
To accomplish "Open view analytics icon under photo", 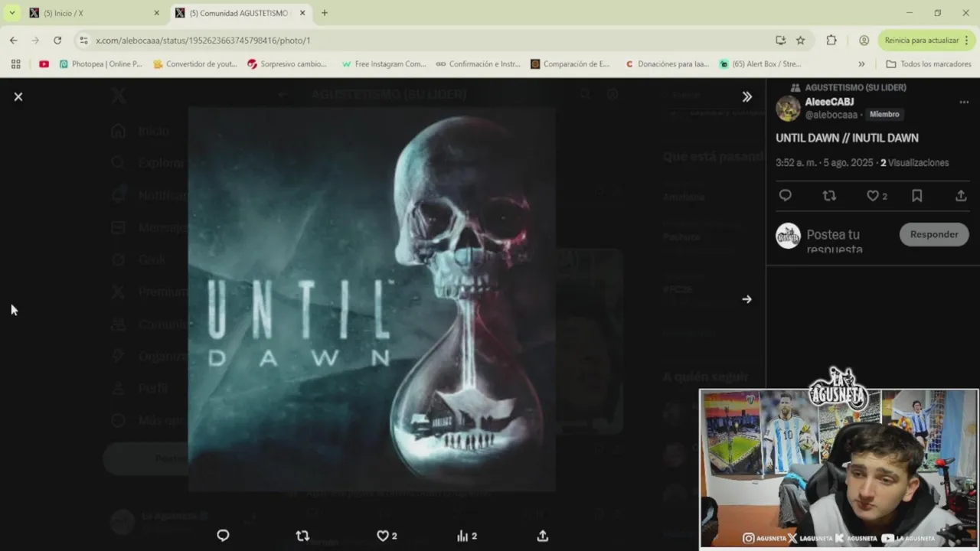I will coord(466,536).
